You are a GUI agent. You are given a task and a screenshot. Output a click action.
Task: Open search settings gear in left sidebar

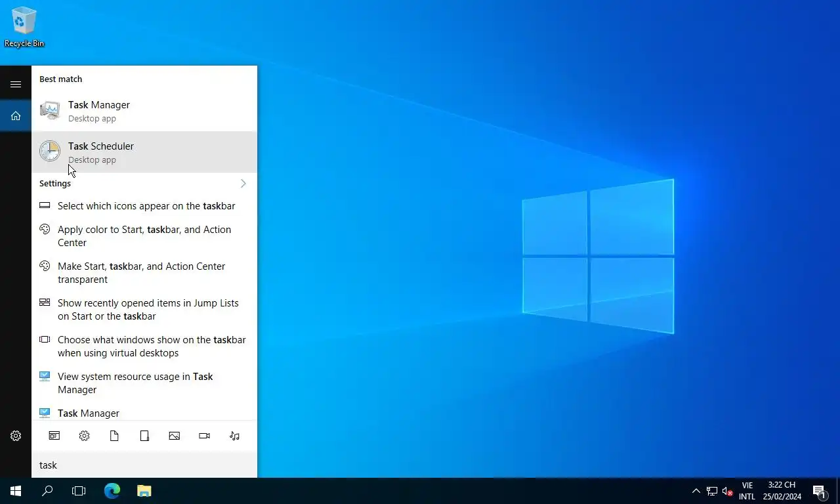click(x=16, y=436)
